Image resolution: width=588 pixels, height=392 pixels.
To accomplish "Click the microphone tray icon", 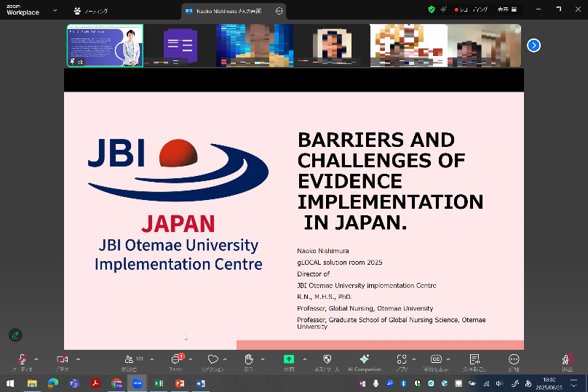I will click(x=376, y=383).
